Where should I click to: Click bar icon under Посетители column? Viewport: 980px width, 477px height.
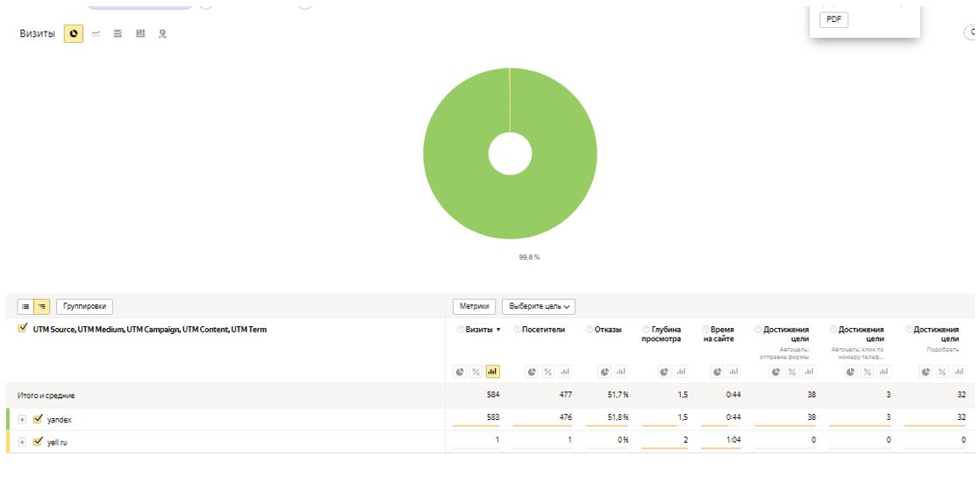565,372
